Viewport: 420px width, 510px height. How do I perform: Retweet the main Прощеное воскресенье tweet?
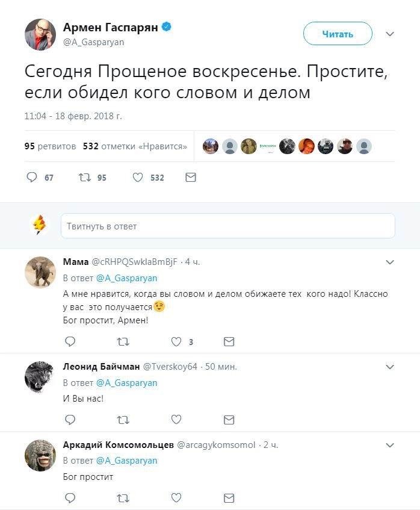[x=84, y=178]
